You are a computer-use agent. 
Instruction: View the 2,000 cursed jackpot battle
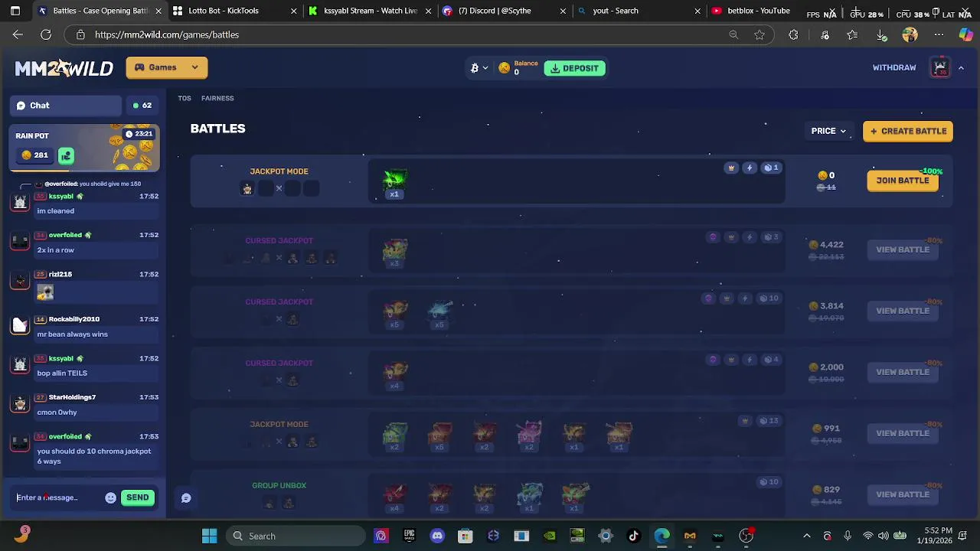click(903, 372)
